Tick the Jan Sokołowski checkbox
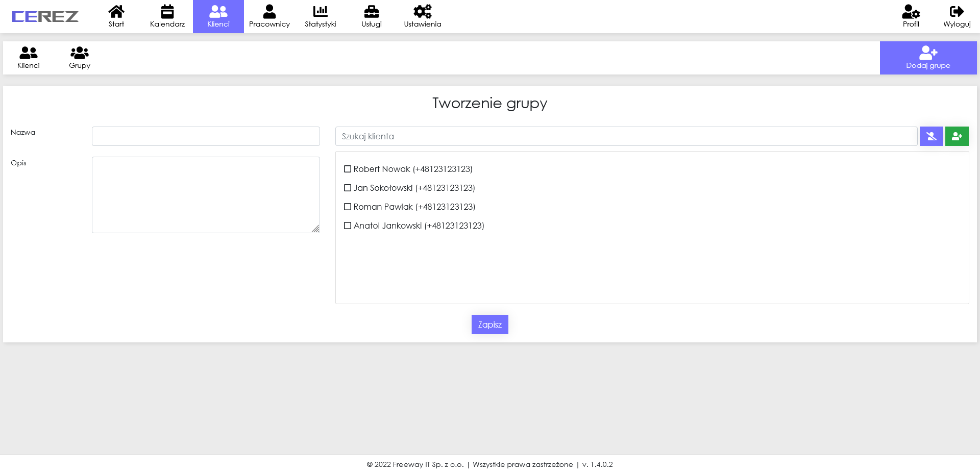The width and height of the screenshot is (980, 473). pyautogui.click(x=348, y=188)
